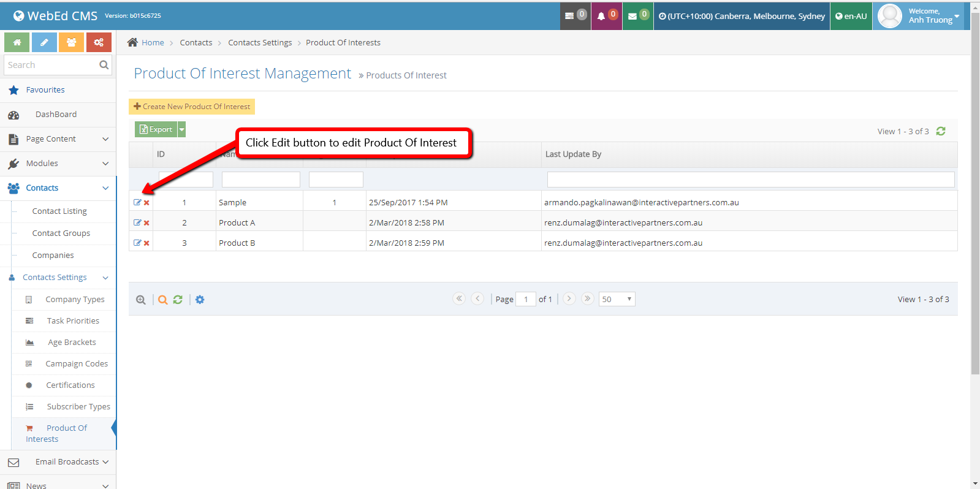980x489 pixels.
Task: Click the green home shortcut icon
Action: coord(17,42)
